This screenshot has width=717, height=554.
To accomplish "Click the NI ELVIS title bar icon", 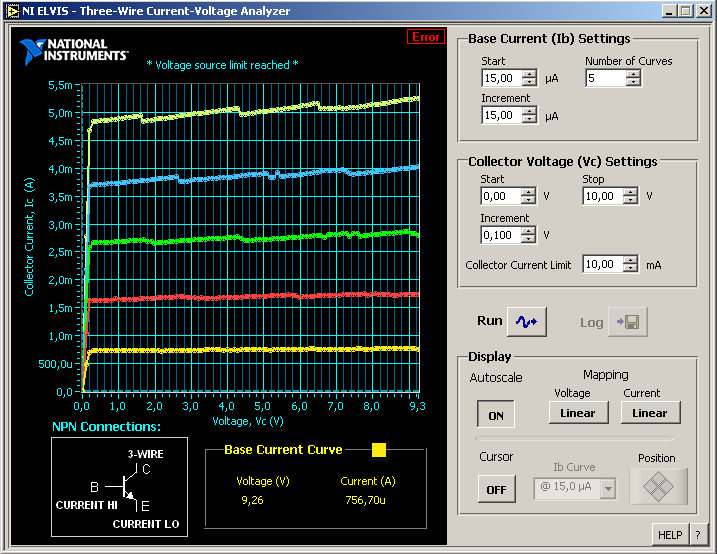I will [x=11, y=11].
